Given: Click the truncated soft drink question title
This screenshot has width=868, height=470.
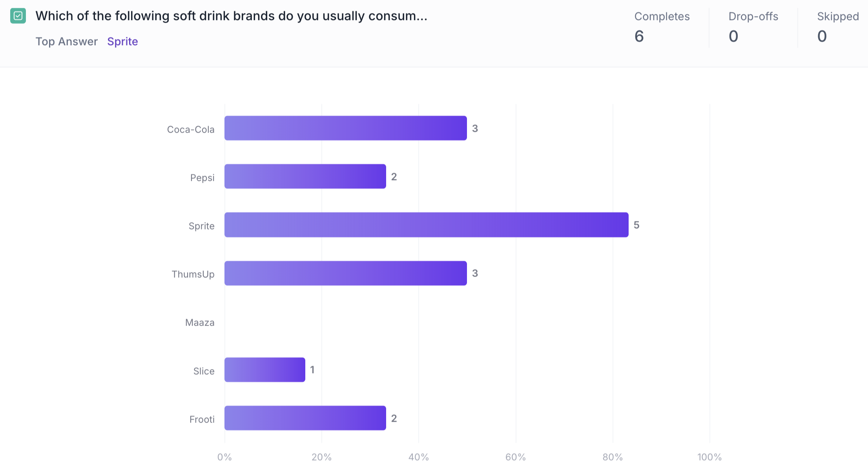Looking at the screenshot, I should [231, 16].
